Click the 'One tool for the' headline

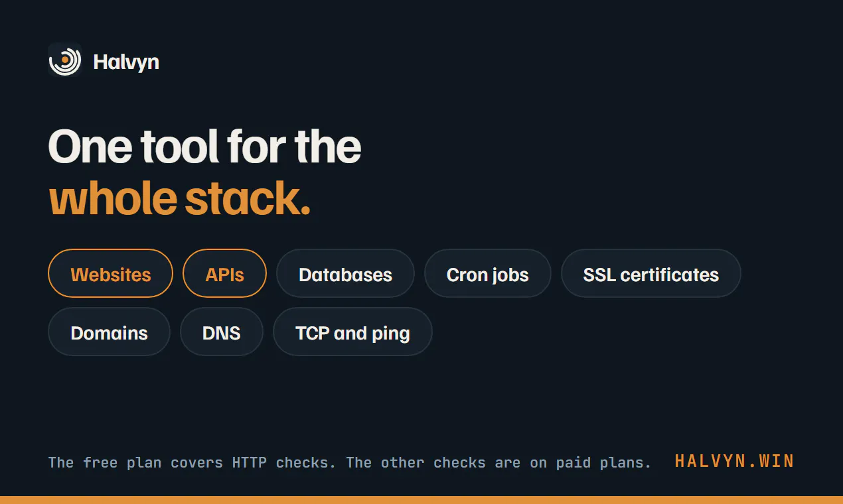[205, 146]
